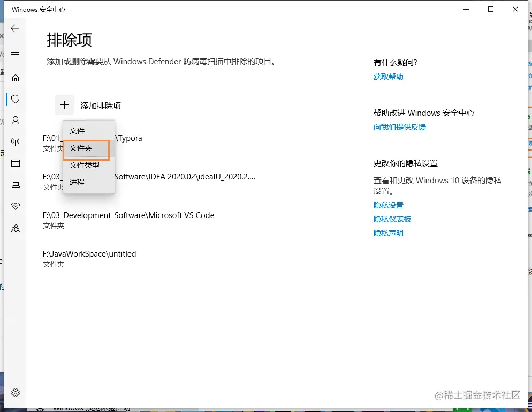The width and height of the screenshot is (532, 412).
Task: Close the Windows 安全中心 window
Action: 515,9
